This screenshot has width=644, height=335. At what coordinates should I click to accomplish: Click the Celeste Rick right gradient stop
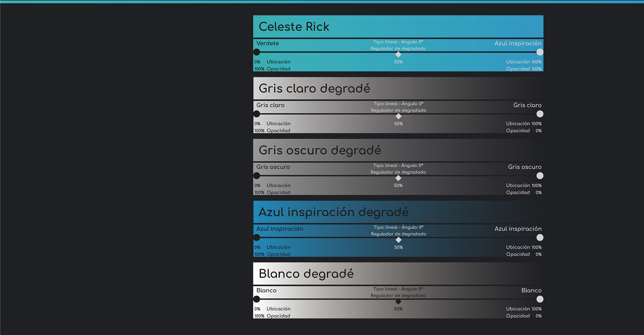pyautogui.click(x=540, y=52)
